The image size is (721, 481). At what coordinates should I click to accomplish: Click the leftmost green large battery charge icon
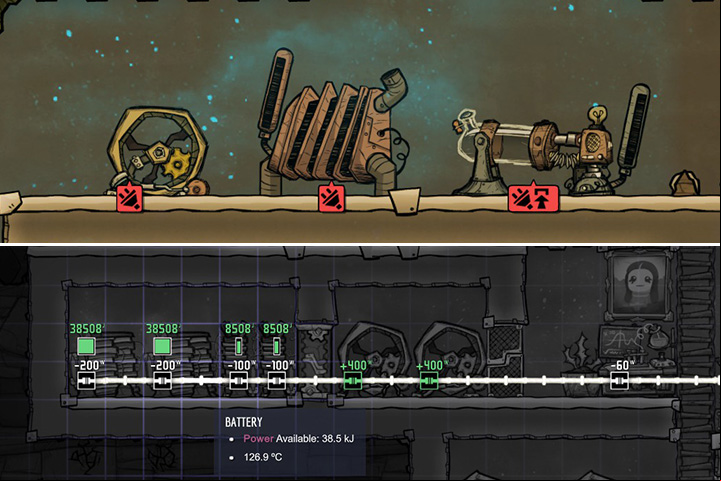click(86, 346)
